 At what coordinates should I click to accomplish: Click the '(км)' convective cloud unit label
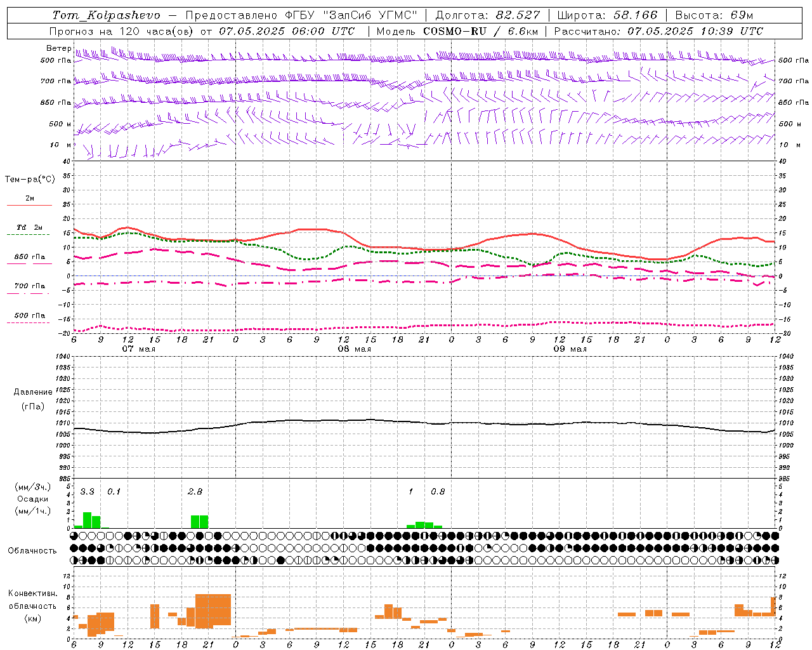33,618
